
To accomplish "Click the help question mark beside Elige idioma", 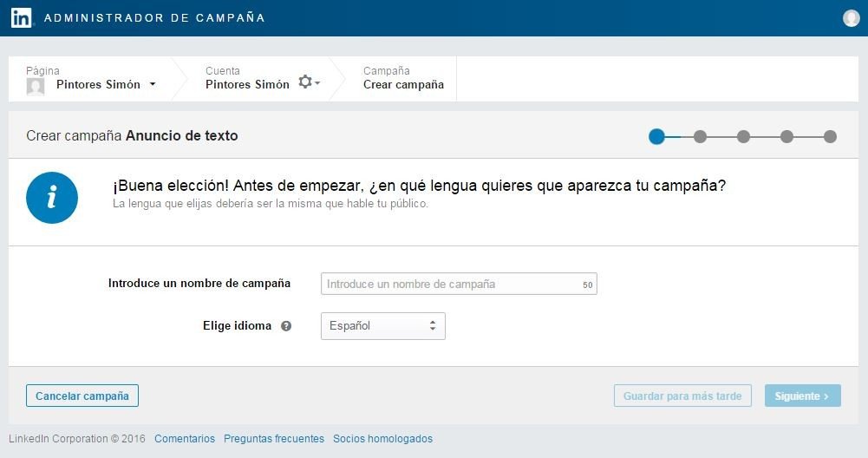I will (286, 326).
